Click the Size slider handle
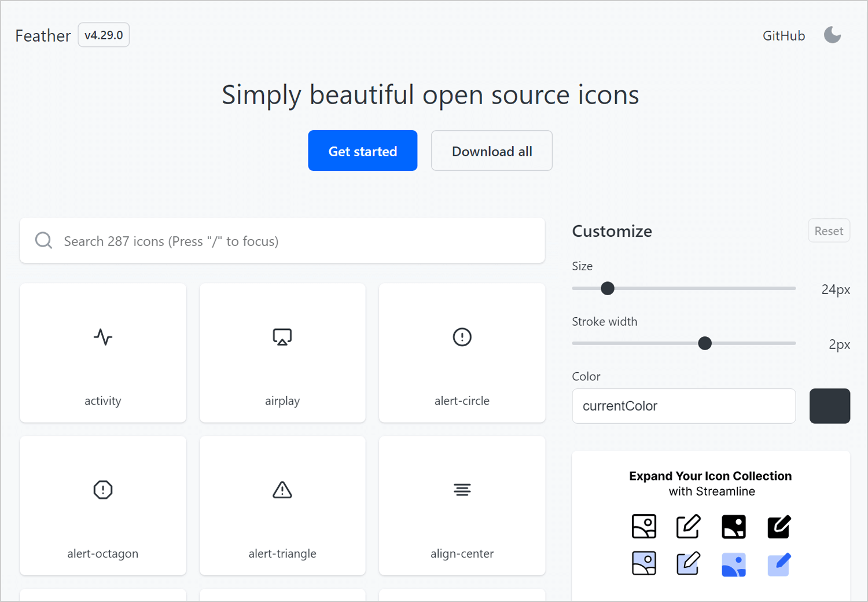 [x=608, y=288]
